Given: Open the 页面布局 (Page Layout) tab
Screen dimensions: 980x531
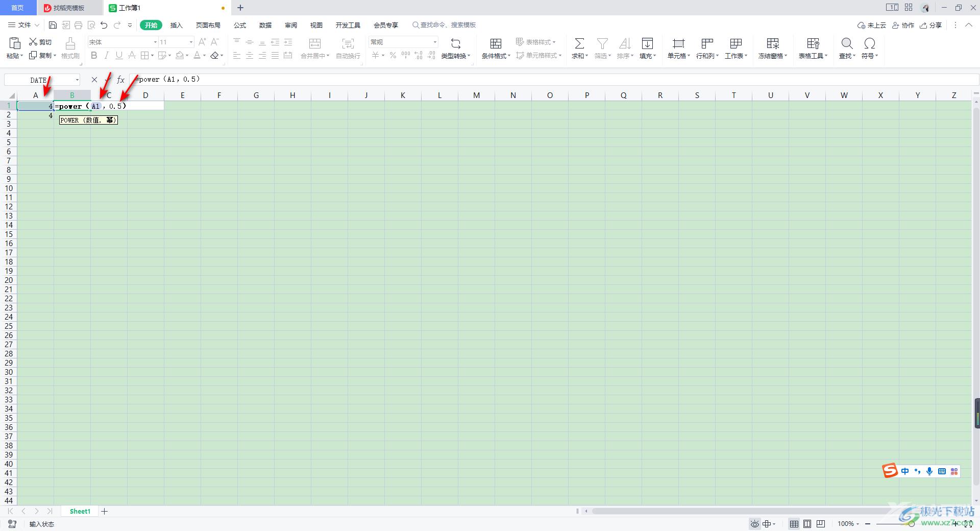Looking at the screenshot, I should point(208,25).
